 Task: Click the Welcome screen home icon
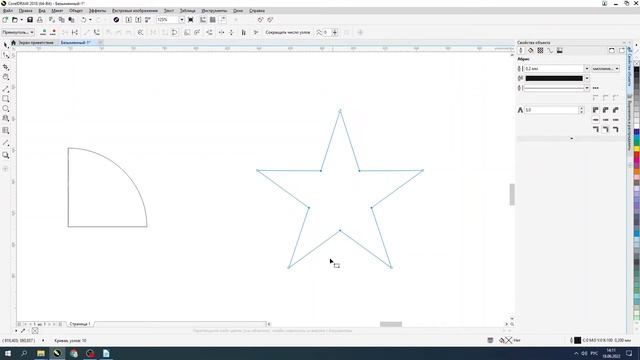click(13, 42)
